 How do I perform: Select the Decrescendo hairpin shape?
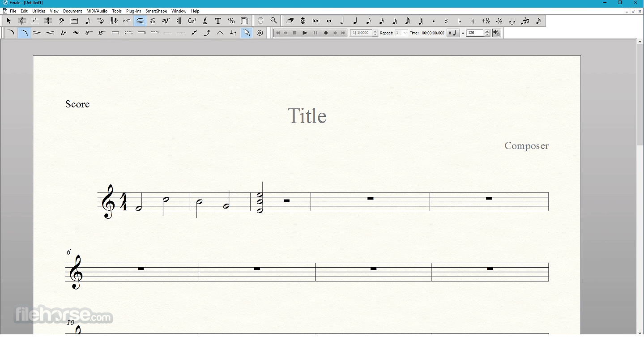[x=37, y=33]
